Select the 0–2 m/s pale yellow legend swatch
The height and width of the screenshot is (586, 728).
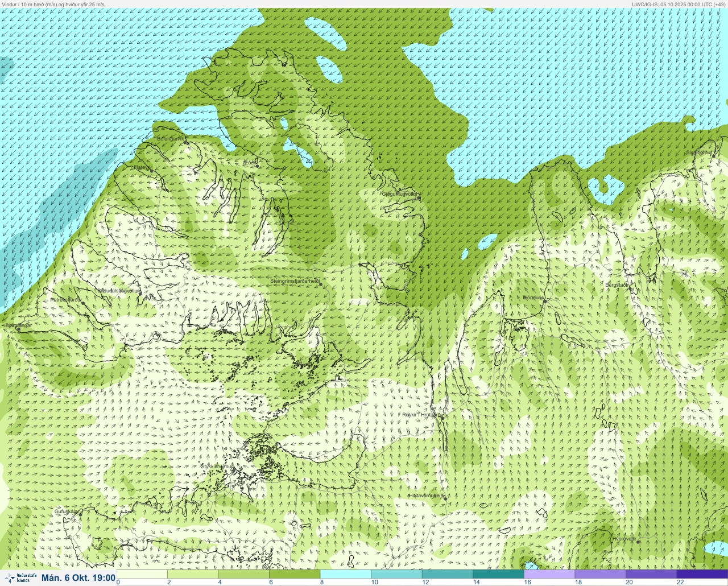[x=142, y=574]
